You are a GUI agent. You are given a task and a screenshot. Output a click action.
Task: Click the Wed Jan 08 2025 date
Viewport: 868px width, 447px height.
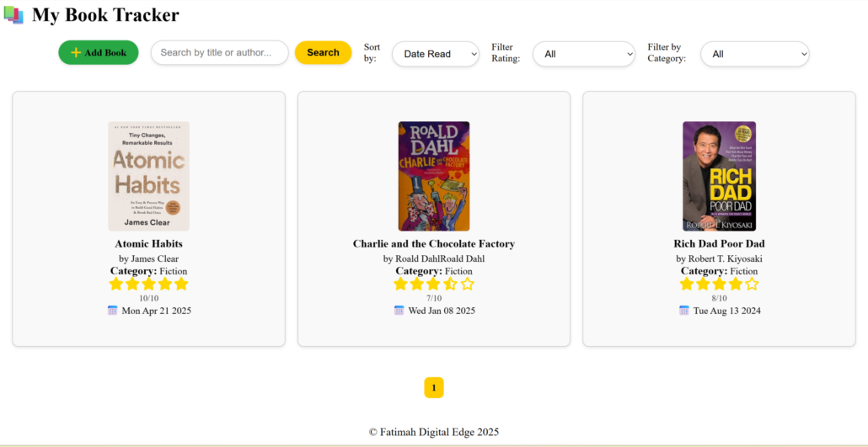tap(442, 311)
